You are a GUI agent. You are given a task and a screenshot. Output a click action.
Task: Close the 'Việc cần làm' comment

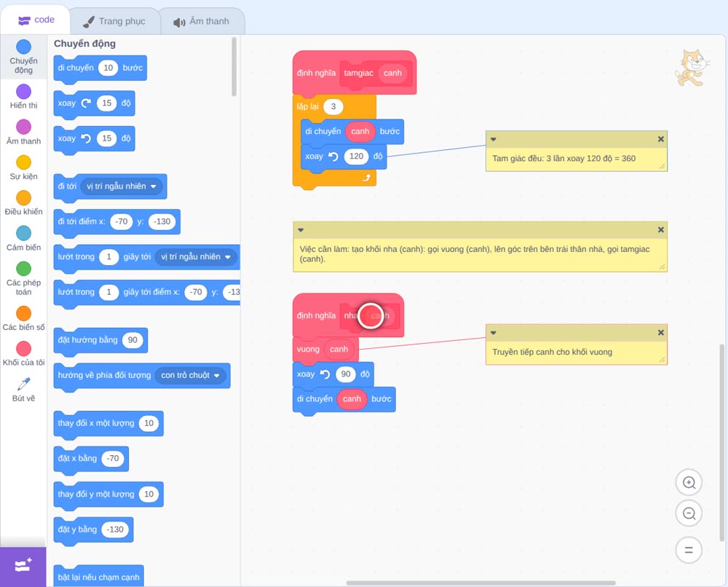pyautogui.click(x=661, y=230)
